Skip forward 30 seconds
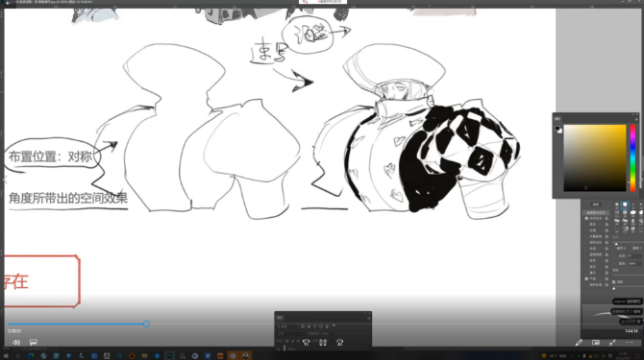The height and width of the screenshot is (360, 644). tap(339, 343)
